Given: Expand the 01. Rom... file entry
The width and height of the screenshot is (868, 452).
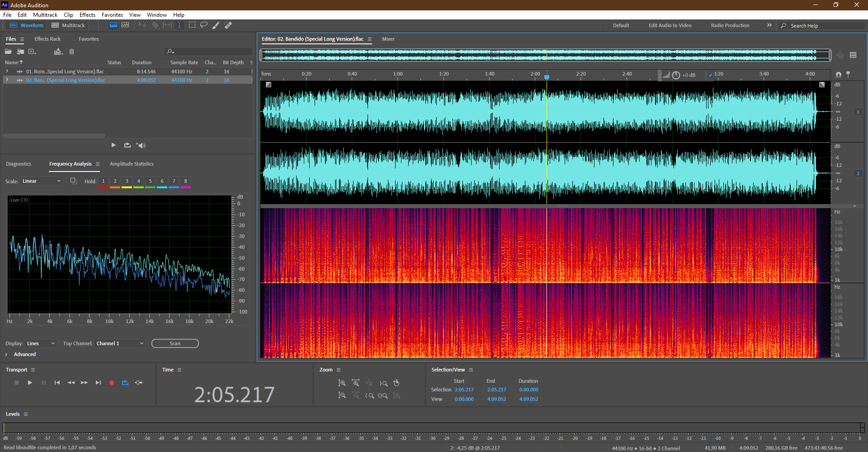Looking at the screenshot, I should coord(7,71).
